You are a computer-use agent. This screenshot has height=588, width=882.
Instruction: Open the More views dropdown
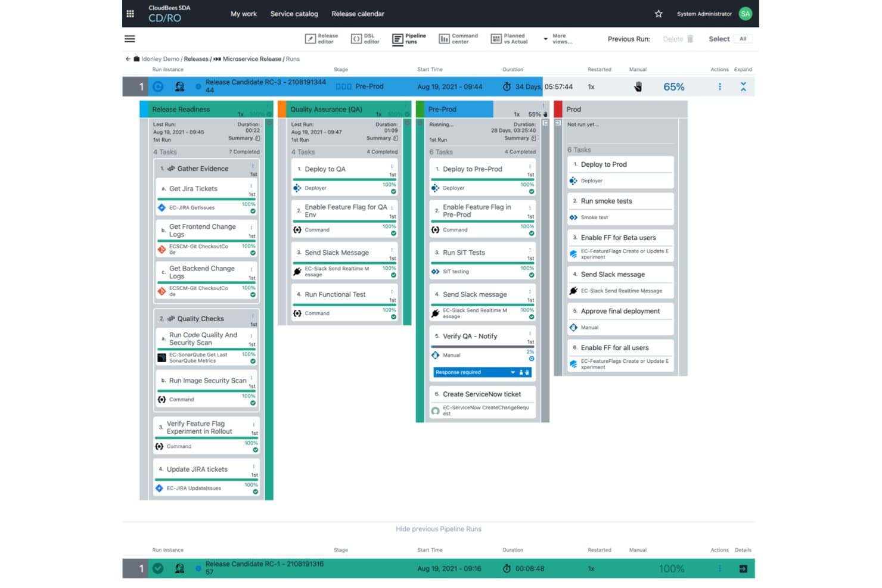[x=558, y=39]
